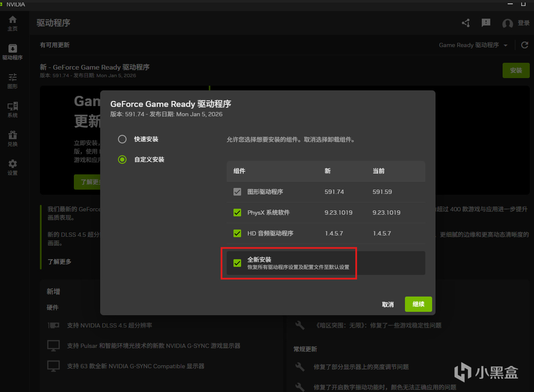This screenshot has width=534, height=392.
Task: Click the share icon in top bar
Action: pos(466,23)
